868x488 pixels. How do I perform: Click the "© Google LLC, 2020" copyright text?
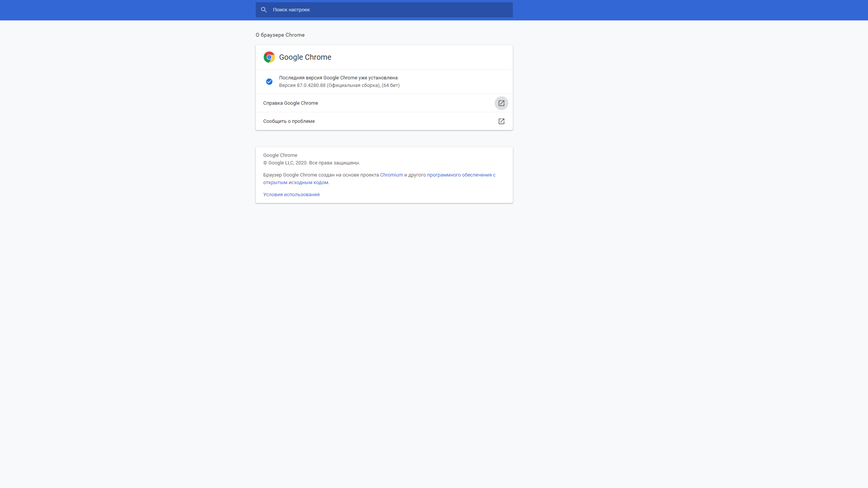pyautogui.click(x=285, y=163)
